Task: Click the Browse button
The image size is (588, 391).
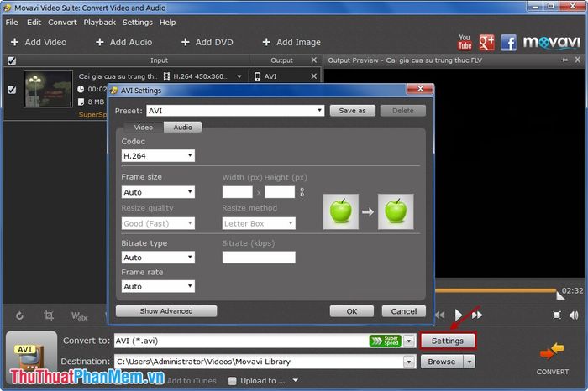Action: coord(442,362)
